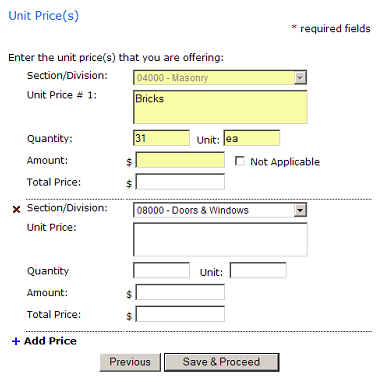Click the Previous button
377x382 pixels.
[130, 362]
